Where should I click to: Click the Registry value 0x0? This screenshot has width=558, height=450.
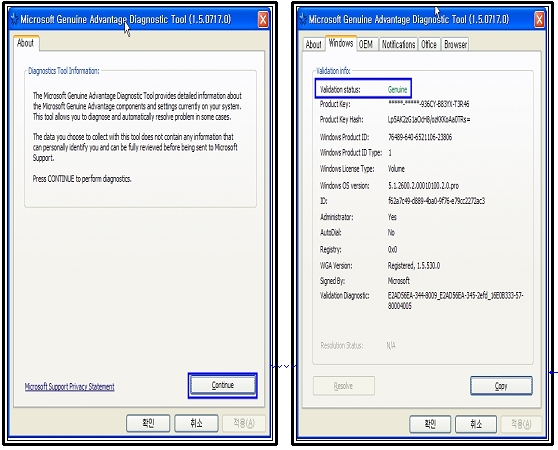click(x=392, y=249)
